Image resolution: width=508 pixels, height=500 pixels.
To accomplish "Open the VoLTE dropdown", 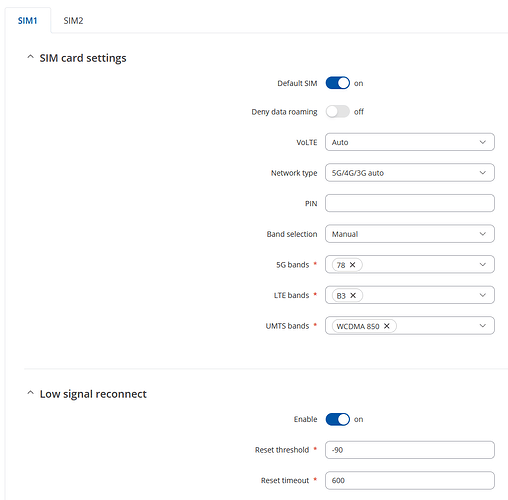I will (410, 142).
